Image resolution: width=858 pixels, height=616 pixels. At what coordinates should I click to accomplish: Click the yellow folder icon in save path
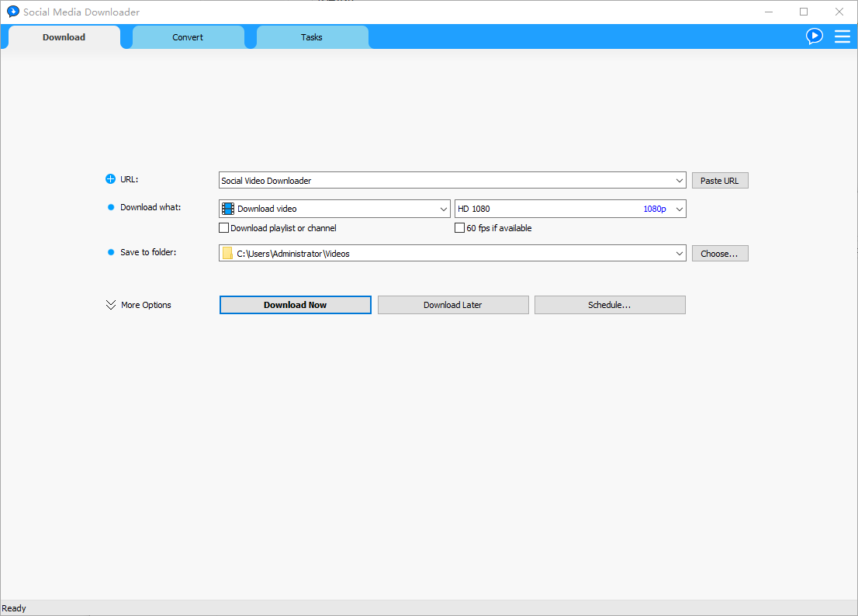point(227,253)
